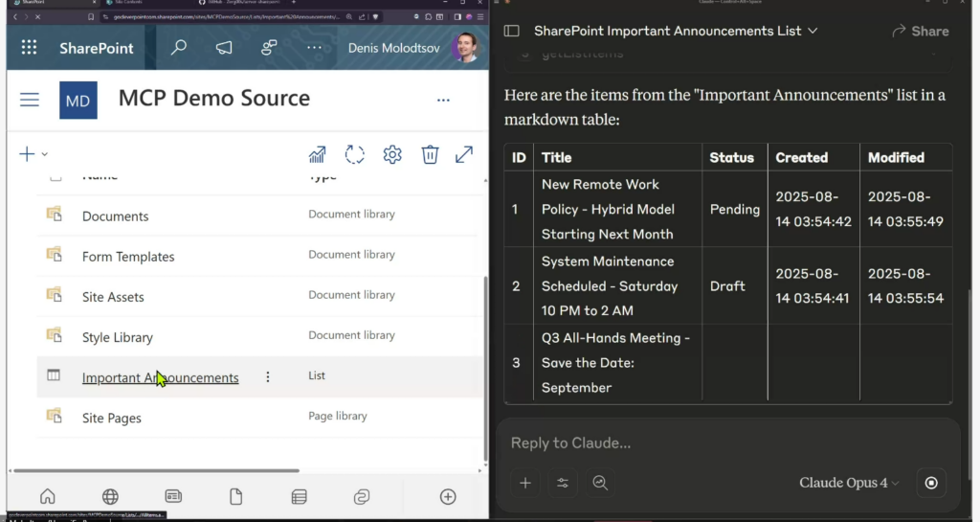Click the Site Pages row icon
Image resolution: width=980 pixels, height=522 pixels.
tap(54, 416)
